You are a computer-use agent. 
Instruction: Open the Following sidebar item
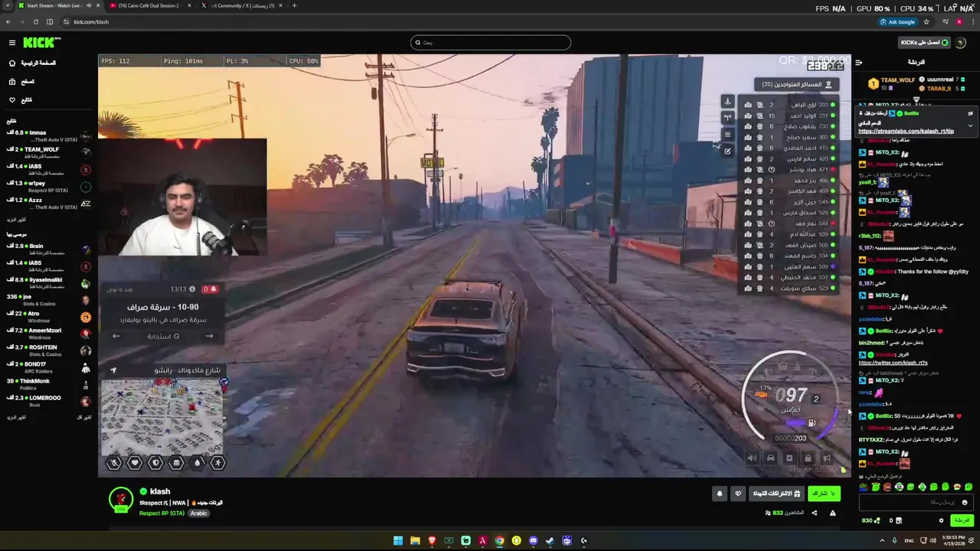tap(21, 99)
